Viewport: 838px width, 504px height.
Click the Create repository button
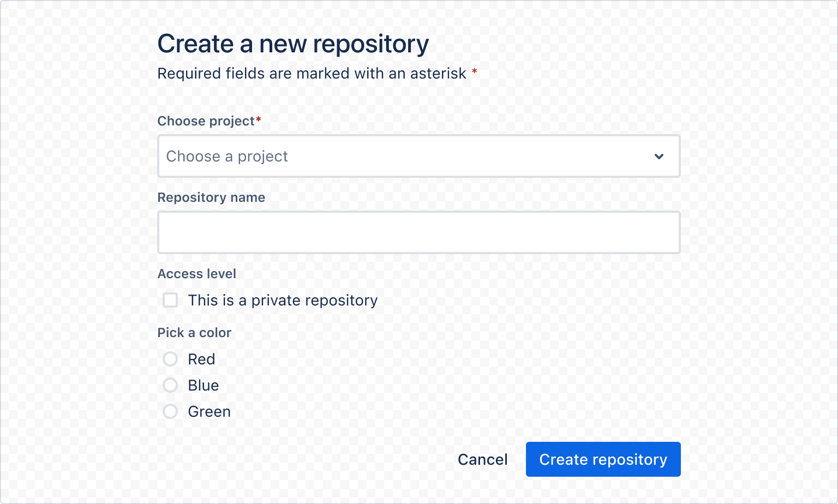click(603, 459)
